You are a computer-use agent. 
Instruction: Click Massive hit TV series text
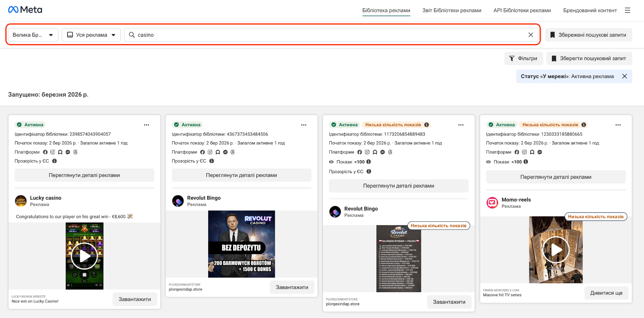(502, 295)
